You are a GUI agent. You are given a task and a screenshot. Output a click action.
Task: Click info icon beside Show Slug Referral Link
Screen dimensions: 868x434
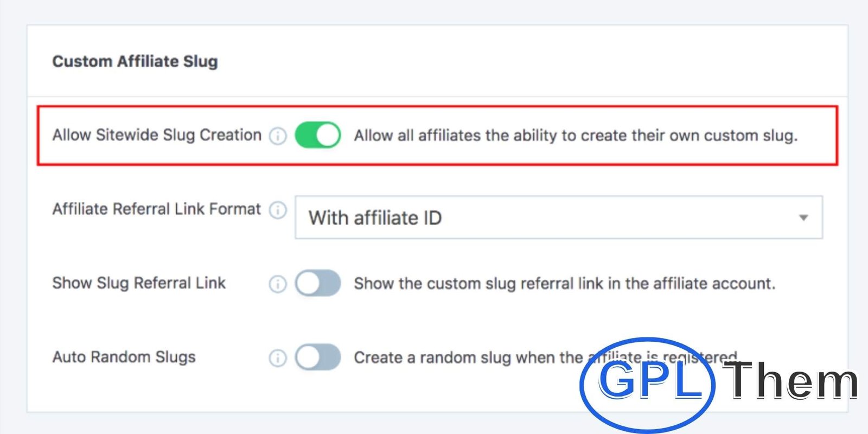click(278, 284)
